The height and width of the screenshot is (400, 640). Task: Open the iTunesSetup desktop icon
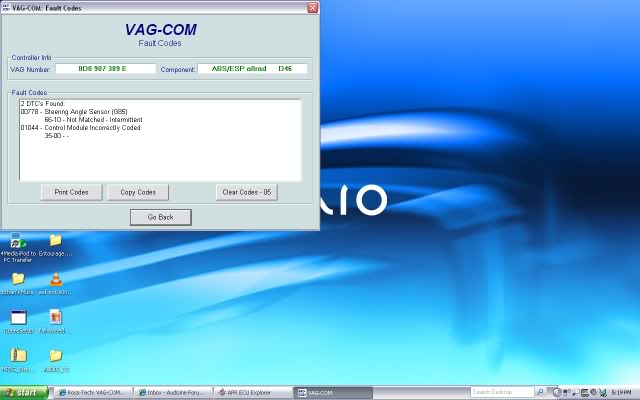[17, 318]
